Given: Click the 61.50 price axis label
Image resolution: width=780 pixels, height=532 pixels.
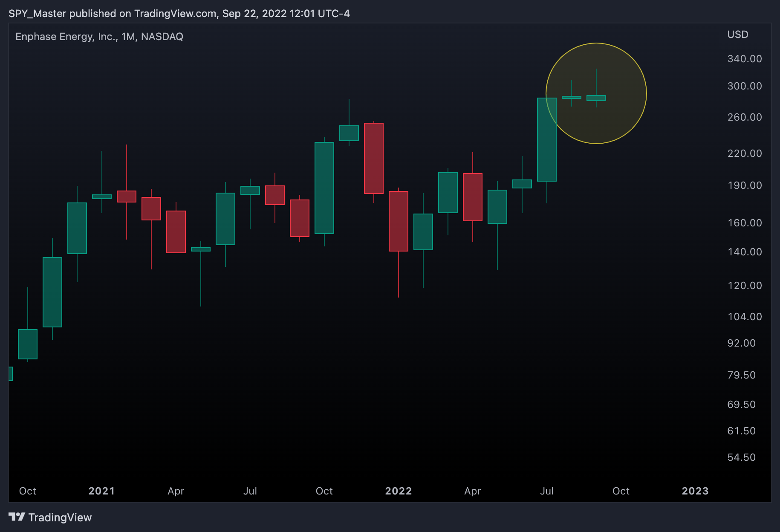Looking at the screenshot, I should coord(742,431).
